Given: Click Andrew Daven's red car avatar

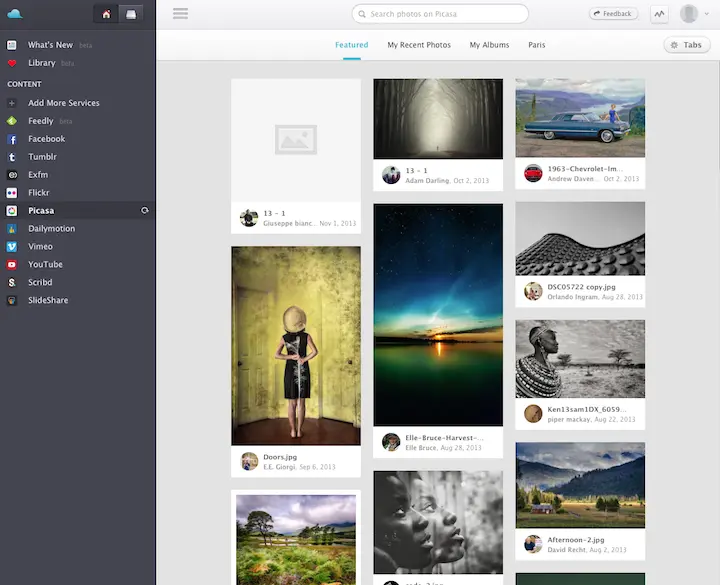Looking at the screenshot, I should pyautogui.click(x=533, y=173).
